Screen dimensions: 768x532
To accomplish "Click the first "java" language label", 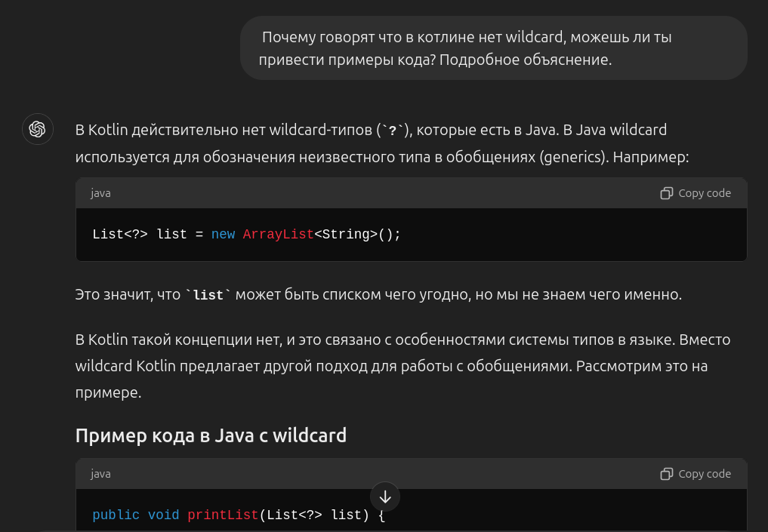I will 100,193.
